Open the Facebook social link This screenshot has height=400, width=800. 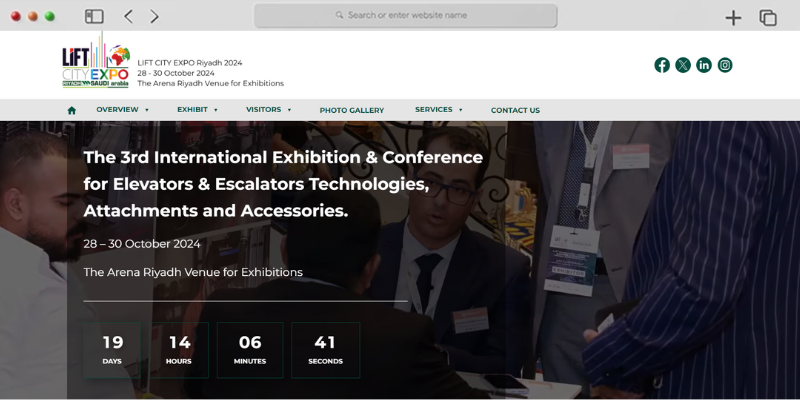tap(662, 65)
